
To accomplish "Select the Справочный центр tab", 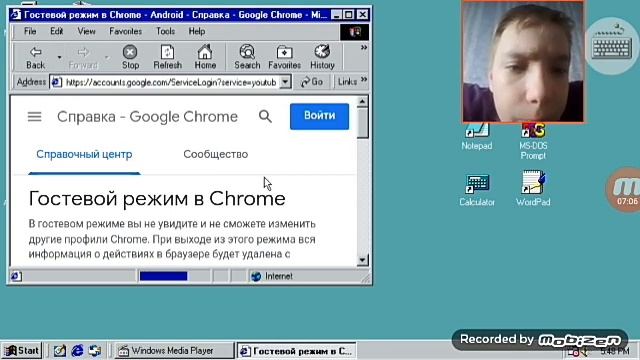I will [x=84, y=154].
